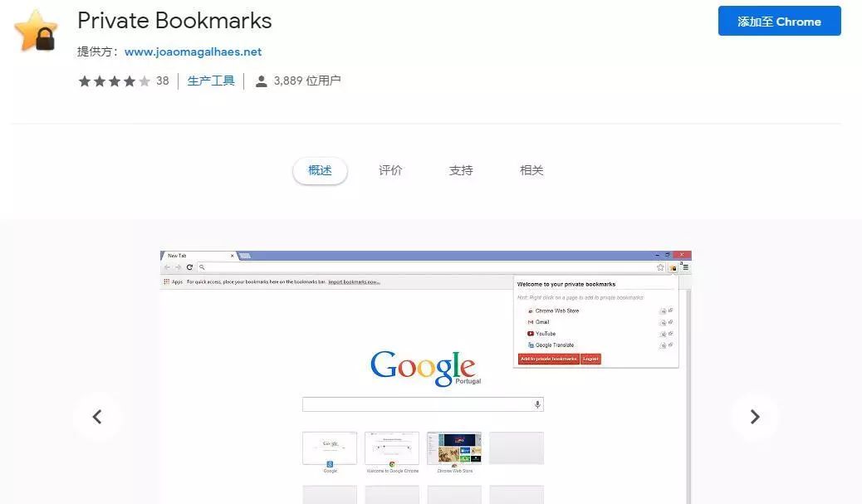Click the Private Bookmarks star-lock extension icon

click(36, 31)
